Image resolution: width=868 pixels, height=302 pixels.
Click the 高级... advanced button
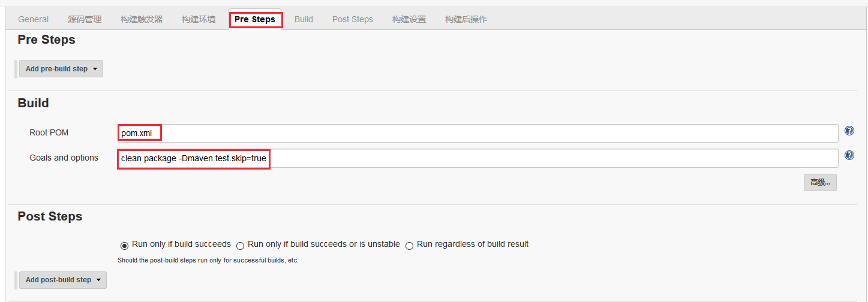click(820, 183)
